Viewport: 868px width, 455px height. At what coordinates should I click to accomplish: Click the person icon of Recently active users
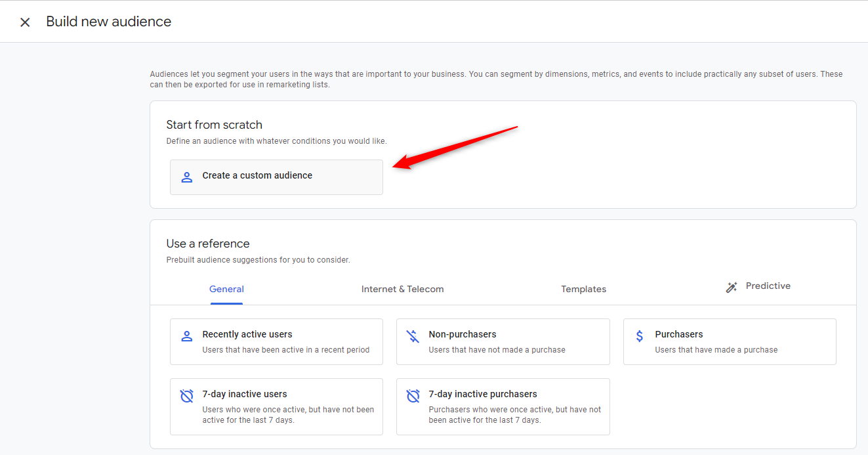coord(187,337)
